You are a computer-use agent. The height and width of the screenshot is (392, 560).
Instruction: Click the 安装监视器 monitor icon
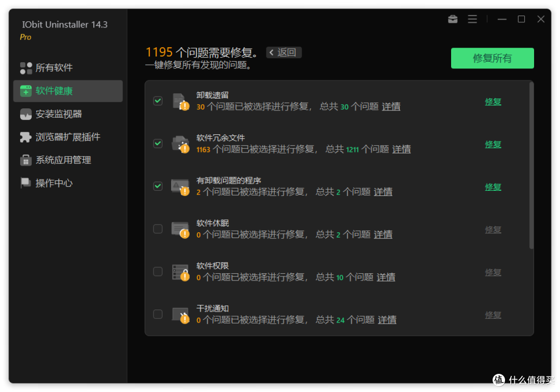click(x=26, y=114)
